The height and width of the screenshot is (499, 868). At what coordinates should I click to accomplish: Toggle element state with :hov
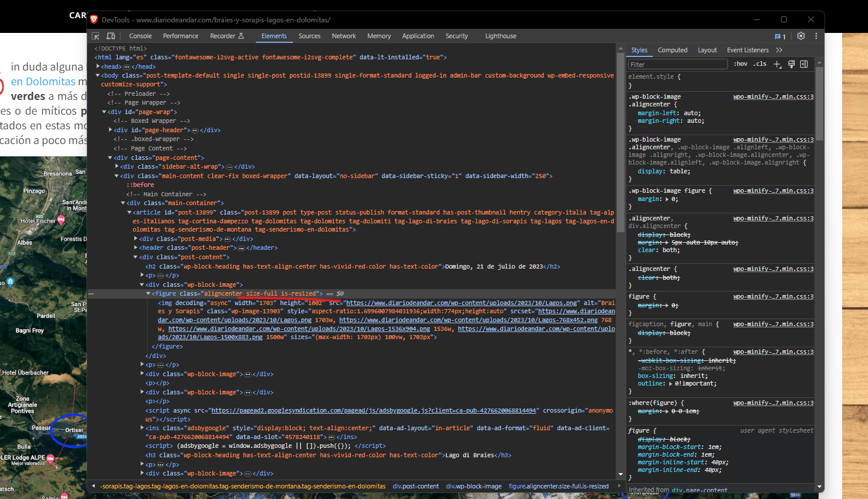coord(741,64)
